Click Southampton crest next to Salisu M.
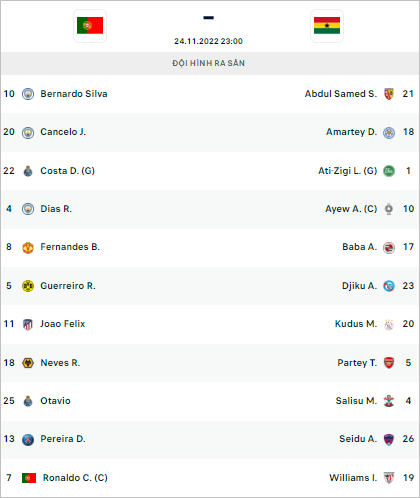This screenshot has width=420, height=498. click(x=389, y=401)
